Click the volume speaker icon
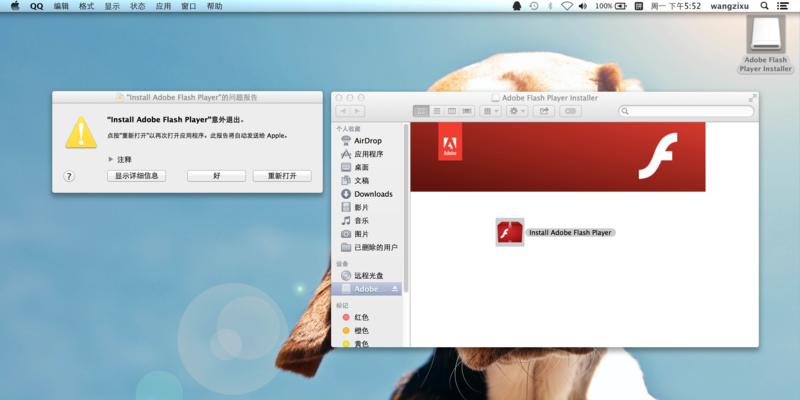 tap(583, 6)
